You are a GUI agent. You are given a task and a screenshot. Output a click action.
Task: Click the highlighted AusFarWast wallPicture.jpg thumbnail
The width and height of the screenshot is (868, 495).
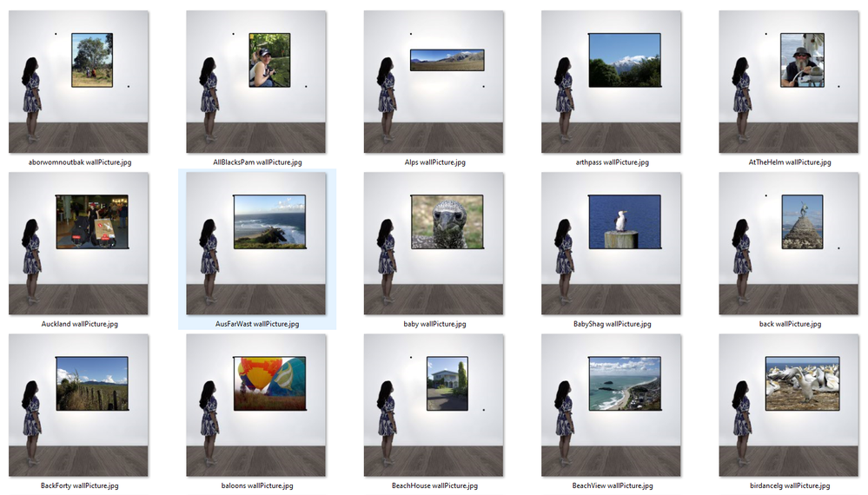pos(256,243)
